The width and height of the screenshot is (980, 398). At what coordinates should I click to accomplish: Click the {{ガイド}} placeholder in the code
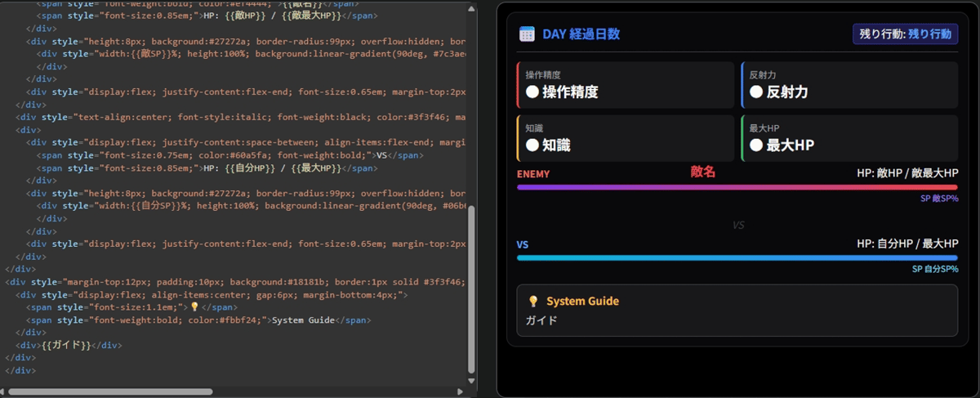tap(66, 345)
